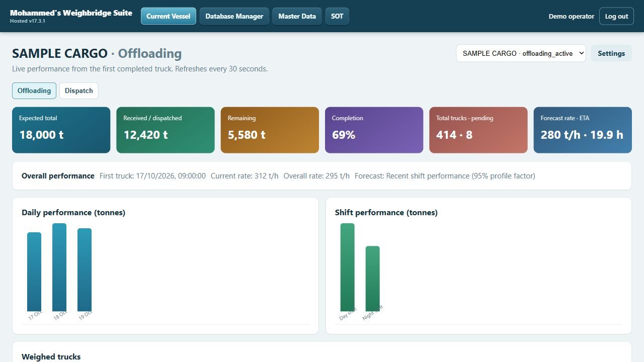This screenshot has height=362, width=644.
Task: Switch to the Dispatch view
Action: point(78,90)
